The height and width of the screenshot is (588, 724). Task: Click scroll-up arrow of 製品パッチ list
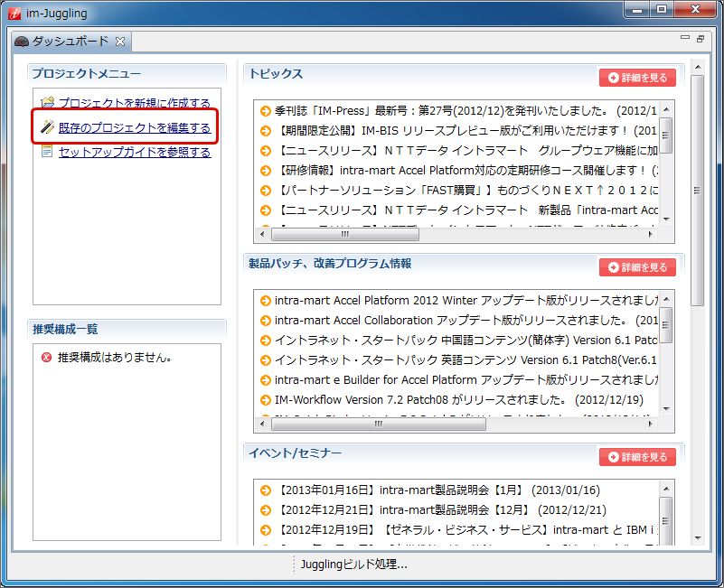point(666,299)
